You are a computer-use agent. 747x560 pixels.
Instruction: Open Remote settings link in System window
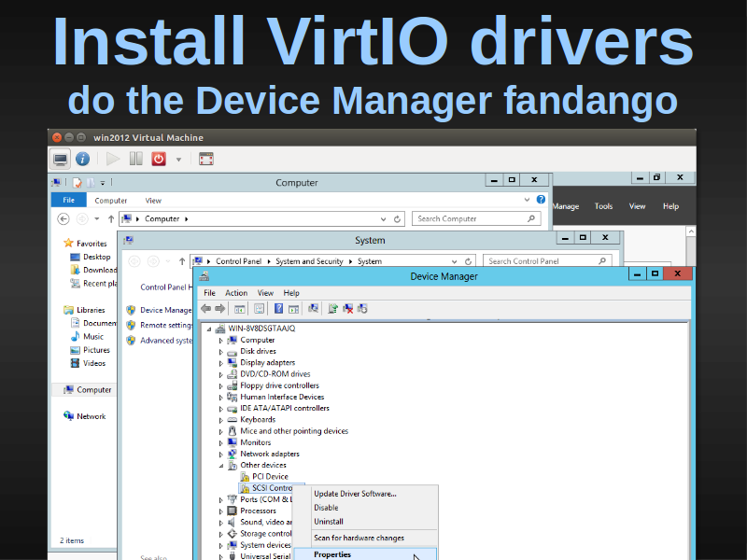[166, 325]
